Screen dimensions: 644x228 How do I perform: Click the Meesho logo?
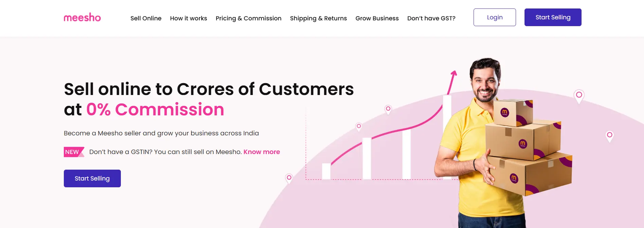tap(82, 18)
